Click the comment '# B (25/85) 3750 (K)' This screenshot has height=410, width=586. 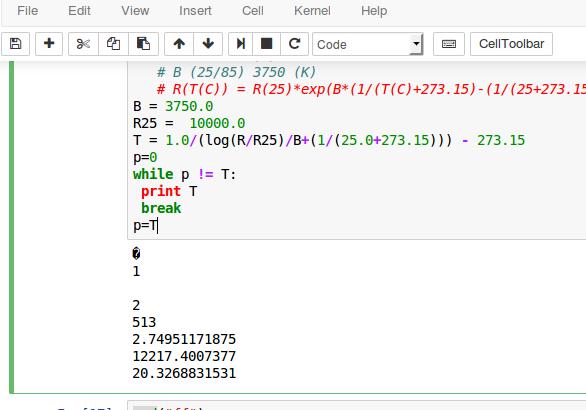pyautogui.click(x=237, y=72)
